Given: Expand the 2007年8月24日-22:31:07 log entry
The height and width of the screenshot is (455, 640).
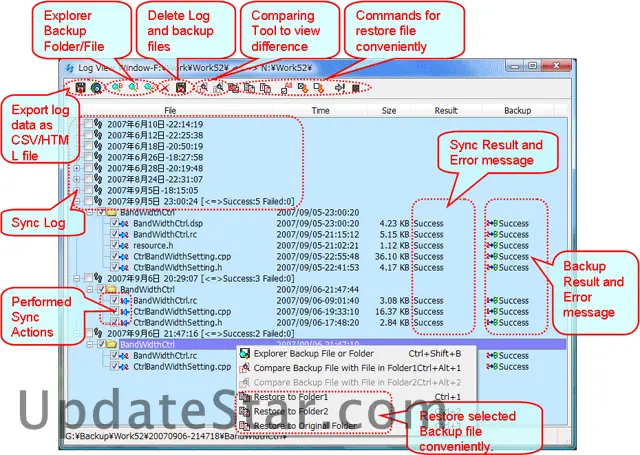Looking at the screenshot, I should 77,179.
